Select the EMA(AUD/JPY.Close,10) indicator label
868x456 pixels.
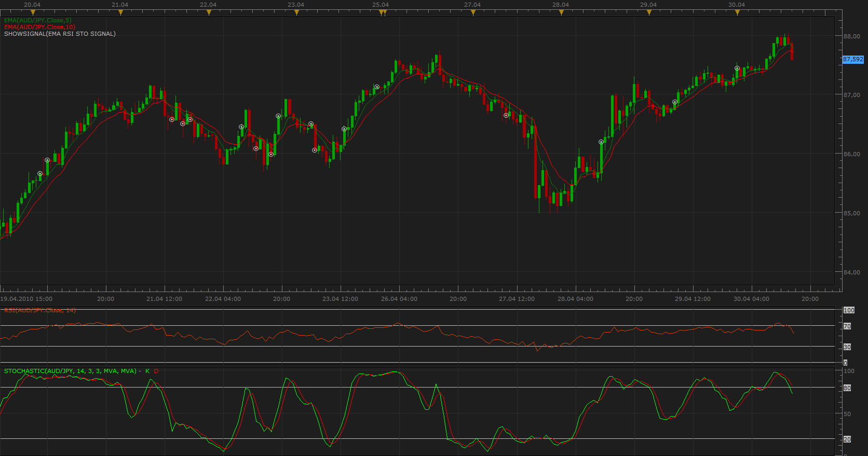click(x=39, y=27)
